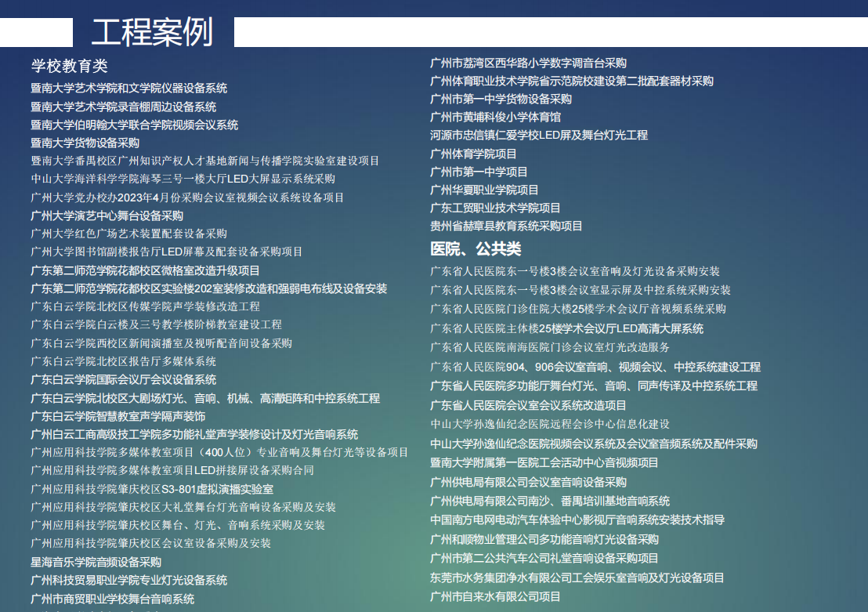868x612 pixels.
Task: Click "广东第二师范学院花都校区微格室改造升级项目"
Action: [x=146, y=271]
